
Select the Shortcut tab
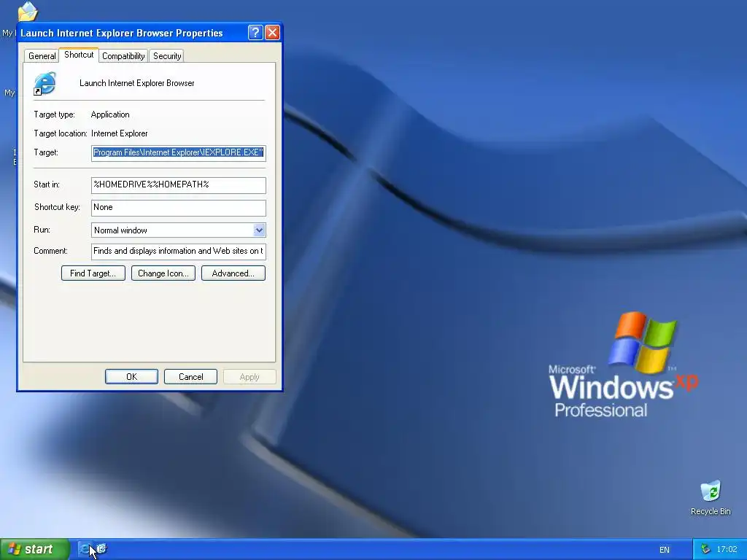(x=79, y=55)
